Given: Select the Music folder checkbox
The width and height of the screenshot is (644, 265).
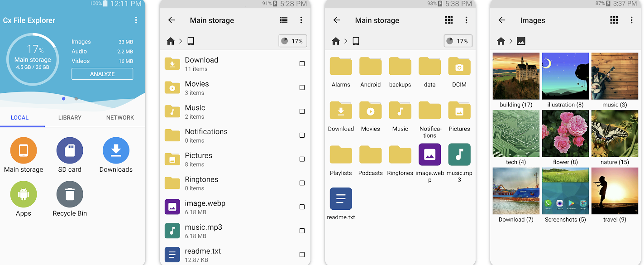Looking at the screenshot, I should [302, 111].
